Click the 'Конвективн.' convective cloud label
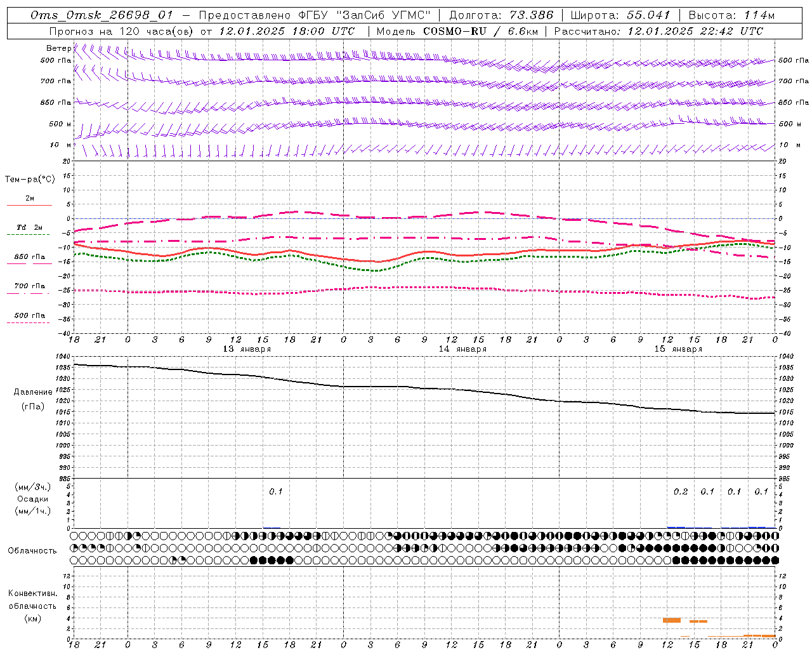Viewport: 812px width, 650px height. pyautogui.click(x=33, y=594)
